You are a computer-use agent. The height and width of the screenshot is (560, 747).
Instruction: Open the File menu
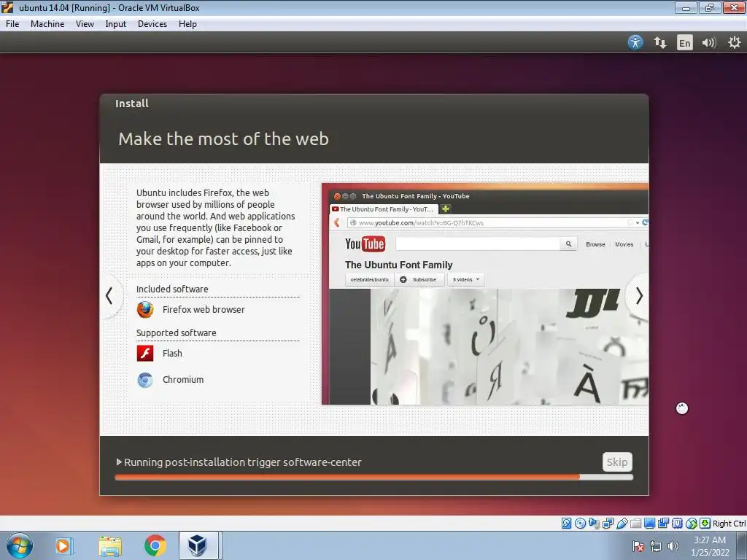click(x=12, y=24)
